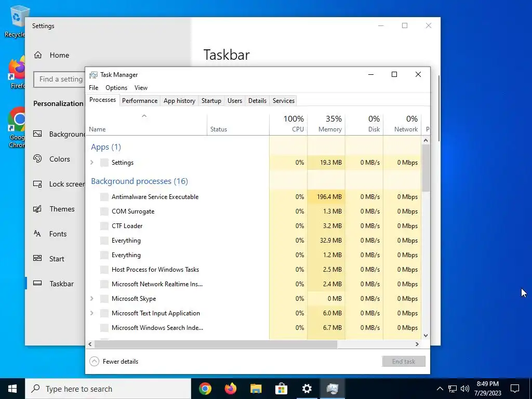This screenshot has height=399, width=532.
Task: Open the notification center icon
Action: pos(515,389)
